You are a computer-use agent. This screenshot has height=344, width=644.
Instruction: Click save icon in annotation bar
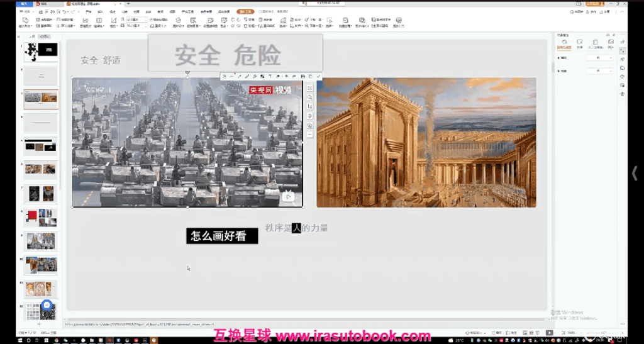(303, 76)
